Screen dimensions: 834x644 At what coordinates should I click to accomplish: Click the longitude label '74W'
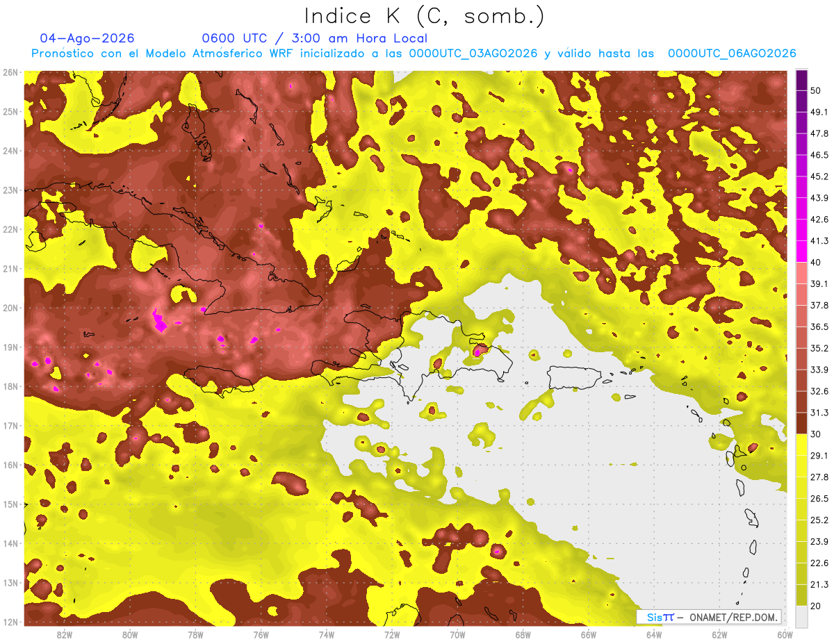click(326, 634)
